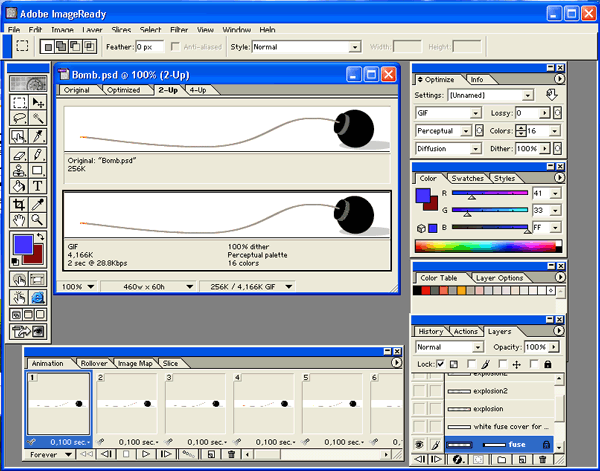
Task: Select the Magic Wand tool
Action: [x=38, y=118]
